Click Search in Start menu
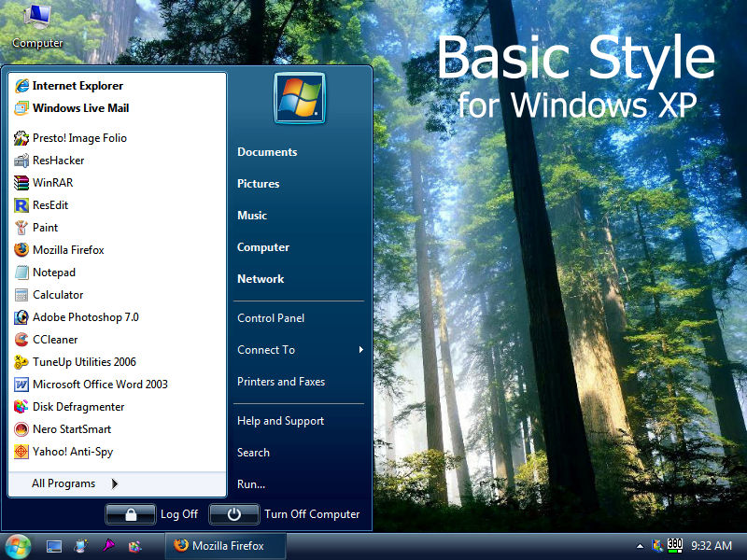This screenshot has height=560, width=747. click(253, 453)
